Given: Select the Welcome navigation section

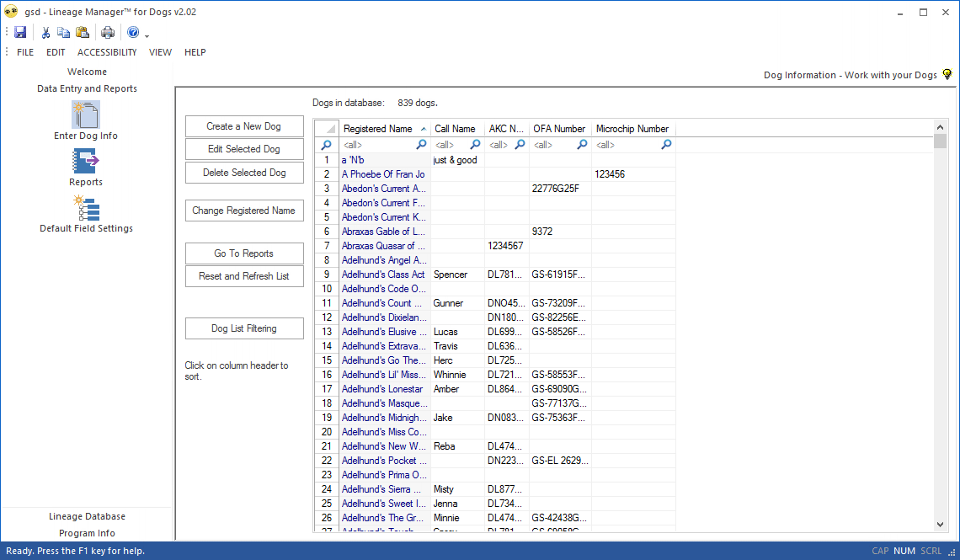Looking at the screenshot, I should point(87,72).
